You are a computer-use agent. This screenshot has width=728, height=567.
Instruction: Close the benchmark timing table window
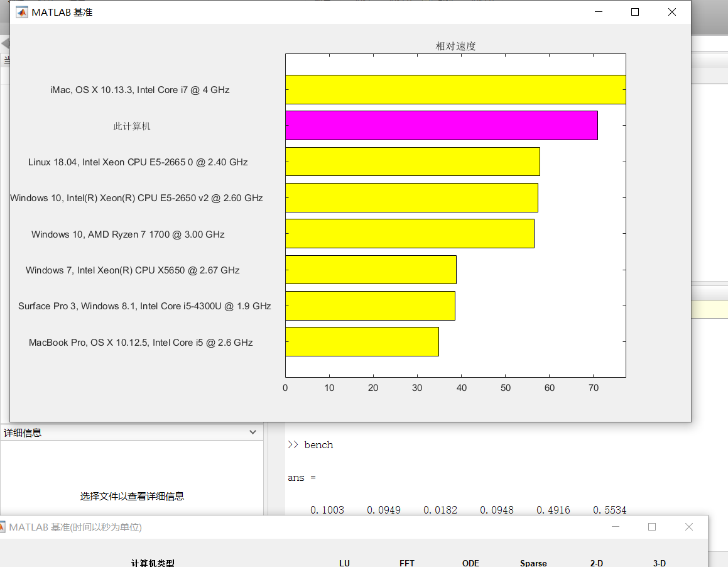pyautogui.click(x=689, y=527)
